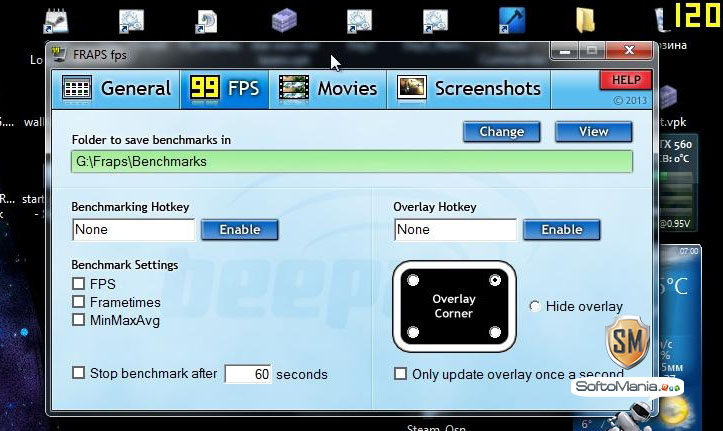Click the red HELP button
Image resolution: width=723 pixels, height=431 pixels.
pos(626,80)
